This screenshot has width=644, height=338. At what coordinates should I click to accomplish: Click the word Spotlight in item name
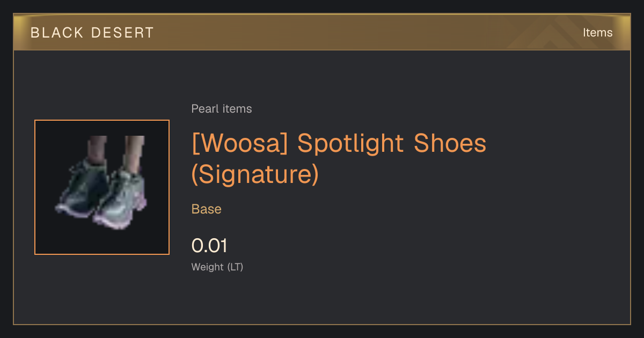(x=350, y=144)
